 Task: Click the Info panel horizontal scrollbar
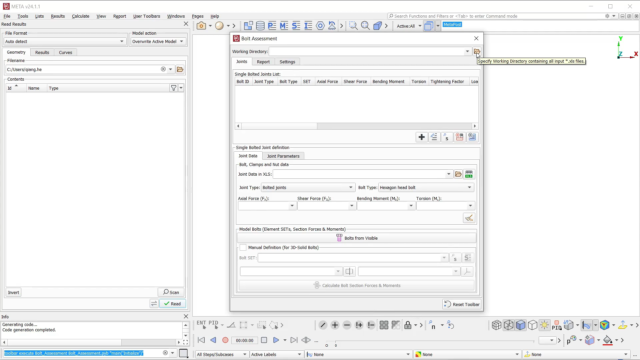tap(92, 342)
